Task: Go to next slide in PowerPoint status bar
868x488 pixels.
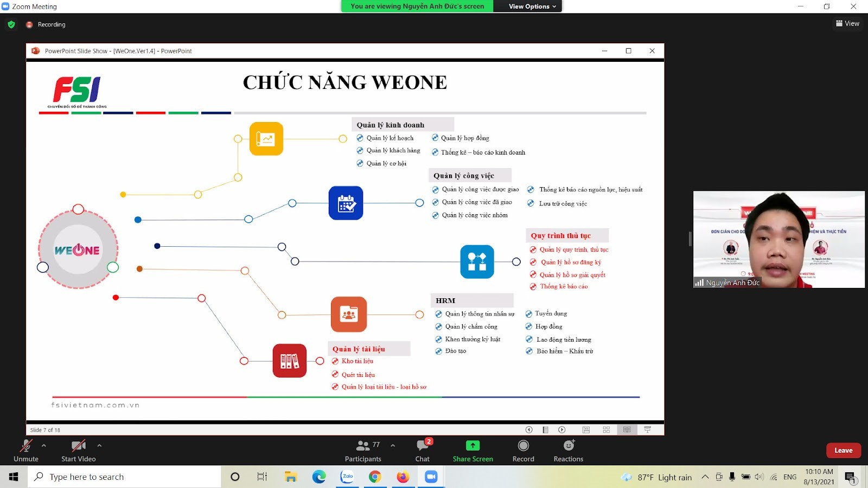Action: pyautogui.click(x=562, y=429)
